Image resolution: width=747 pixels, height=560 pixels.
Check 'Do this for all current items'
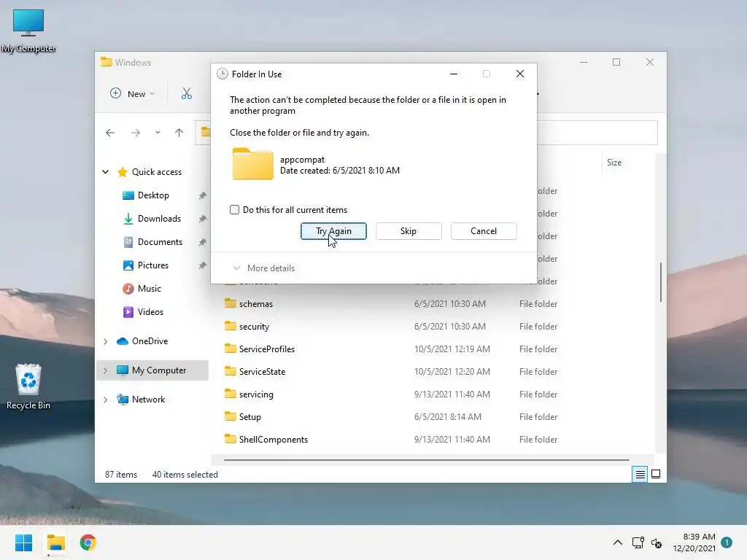coord(234,209)
